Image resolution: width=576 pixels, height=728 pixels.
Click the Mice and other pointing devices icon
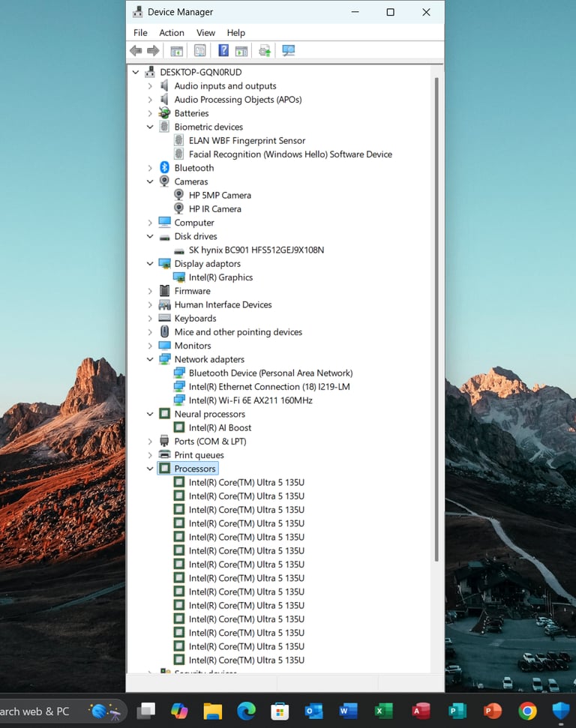[164, 331]
